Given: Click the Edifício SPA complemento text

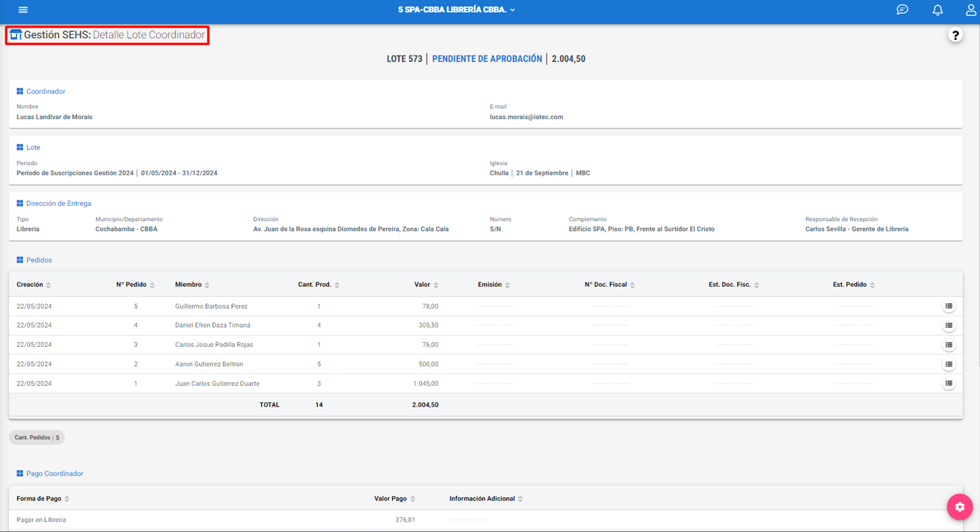Looking at the screenshot, I should pyautogui.click(x=641, y=229).
